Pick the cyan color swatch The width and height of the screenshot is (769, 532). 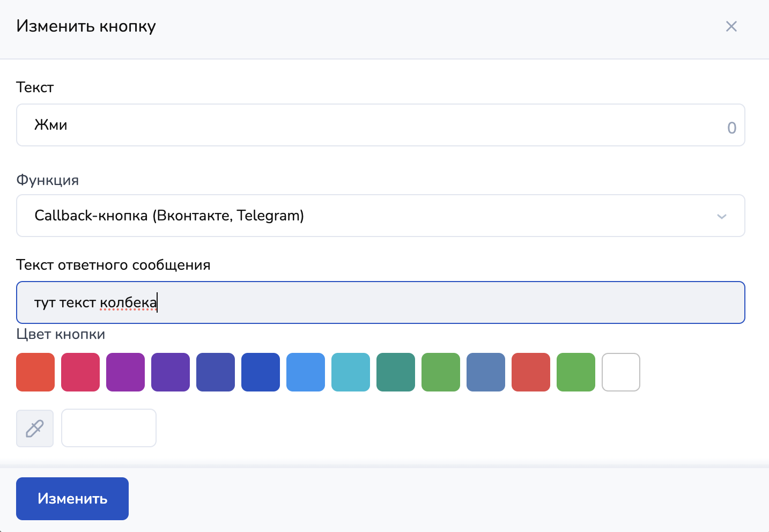pyautogui.click(x=351, y=372)
